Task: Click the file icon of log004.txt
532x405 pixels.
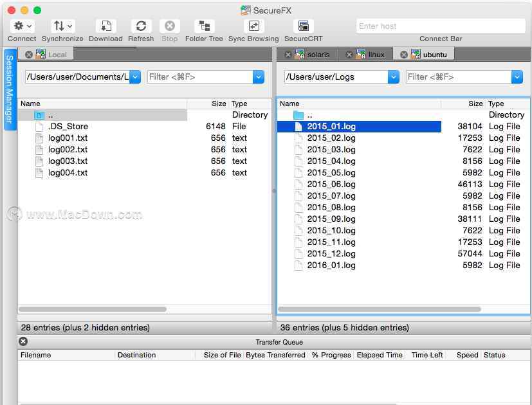Action: point(39,173)
